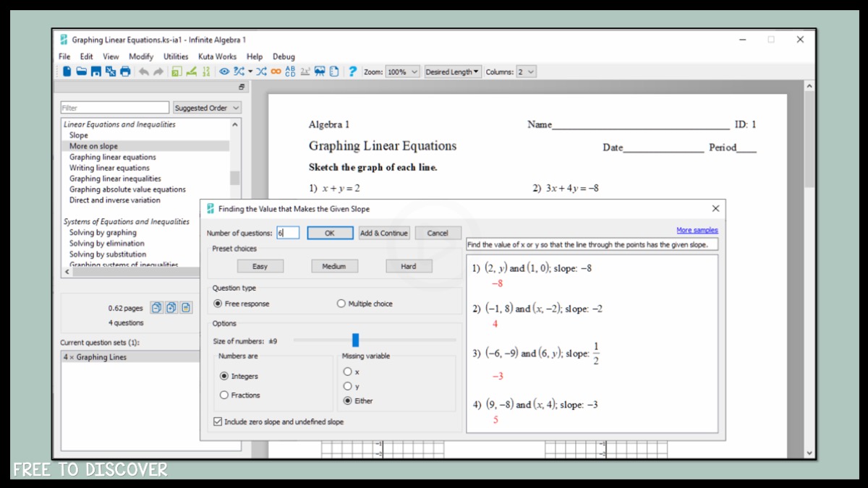Click the Undo arrow in the toolbar
868x488 pixels.
[x=144, y=72]
